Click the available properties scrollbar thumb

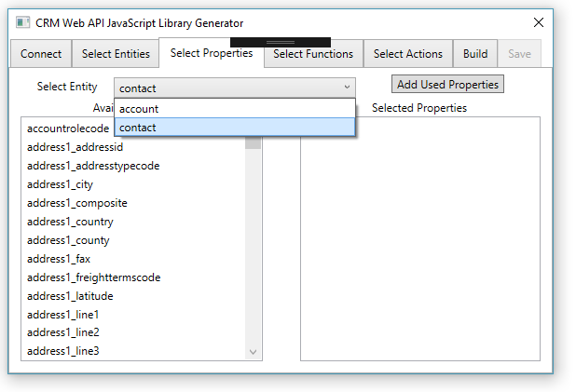click(x=254, y=142)
